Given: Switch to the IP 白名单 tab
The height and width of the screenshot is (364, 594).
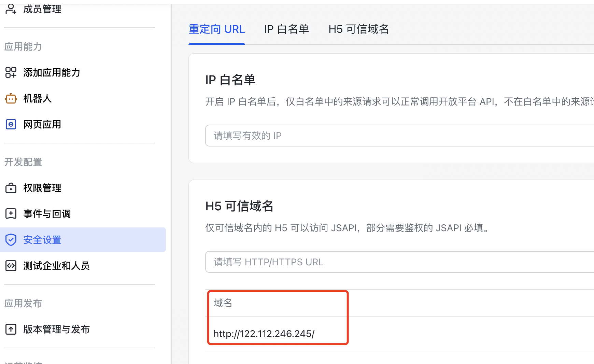Looking at the screenshot, I should 286,29.
